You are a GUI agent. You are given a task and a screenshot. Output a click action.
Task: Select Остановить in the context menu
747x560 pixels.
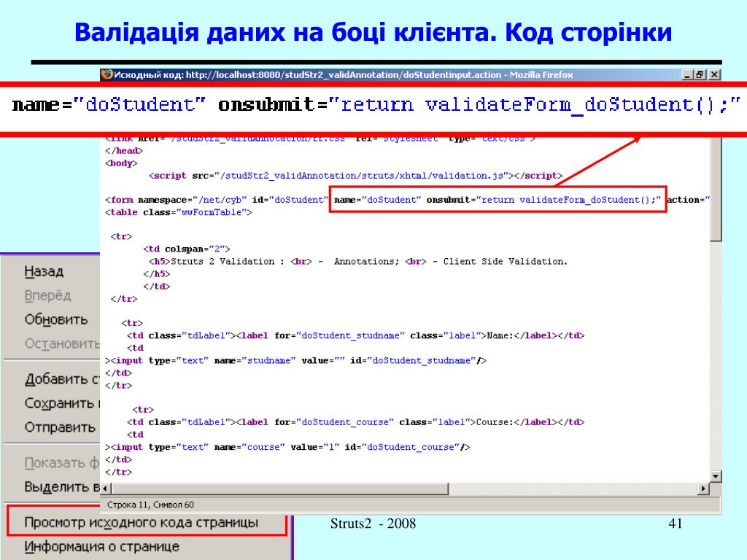pyautogui.click(x=62, y=343)
